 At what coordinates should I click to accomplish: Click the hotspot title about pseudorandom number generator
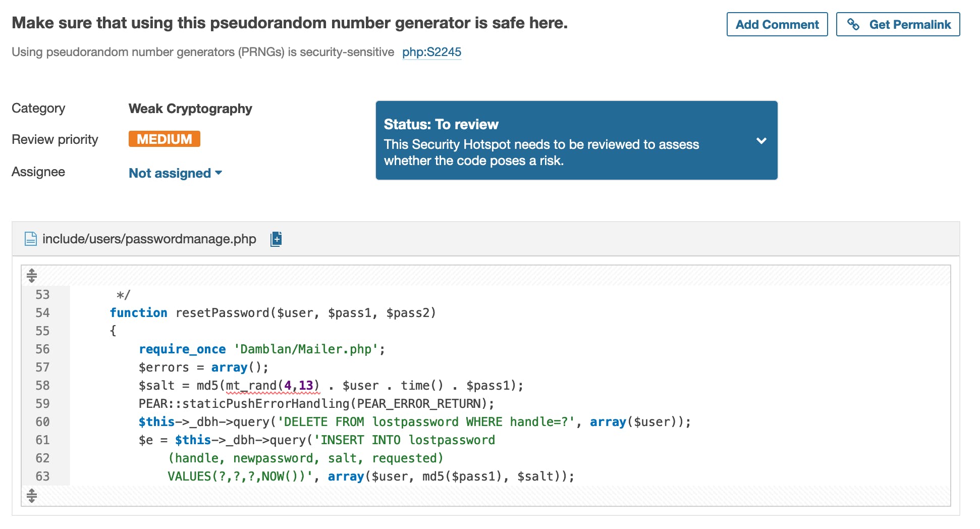pyautogui.click(x=291, y=22)
